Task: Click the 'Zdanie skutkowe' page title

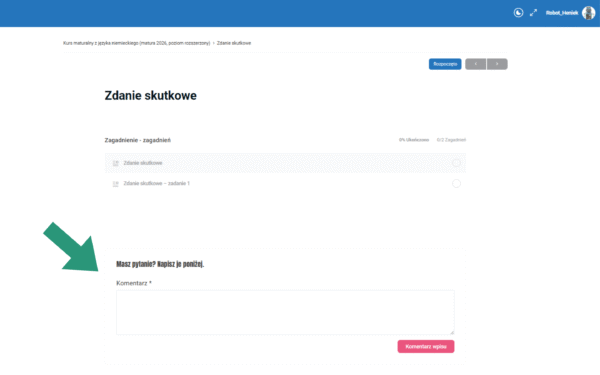Action: click(x=150, y=96)
